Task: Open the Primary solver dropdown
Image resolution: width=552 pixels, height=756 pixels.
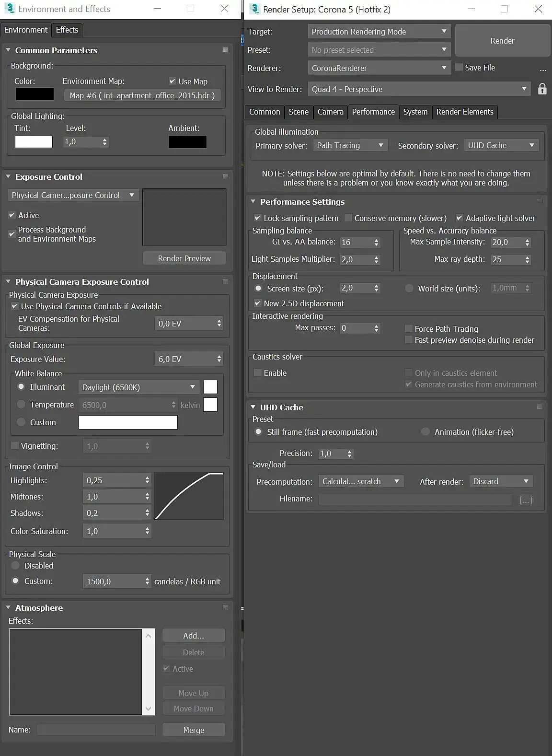Action: tap(350, 145)
